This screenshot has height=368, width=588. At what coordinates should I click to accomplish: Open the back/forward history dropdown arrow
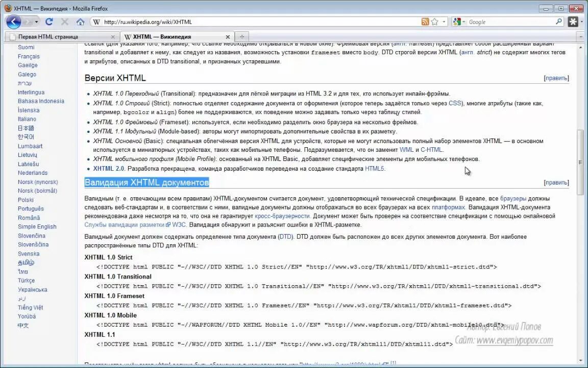pos(36,22)
